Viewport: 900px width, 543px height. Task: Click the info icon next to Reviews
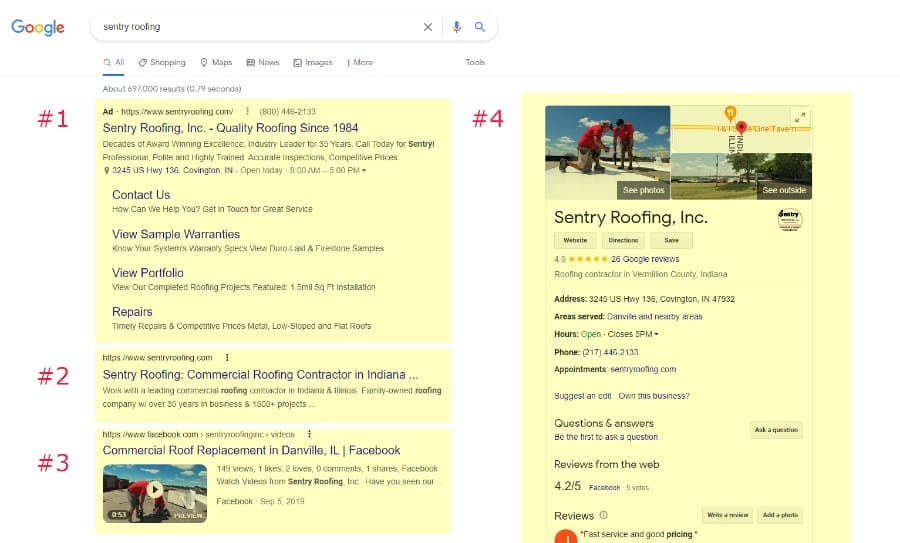[603, 515]
